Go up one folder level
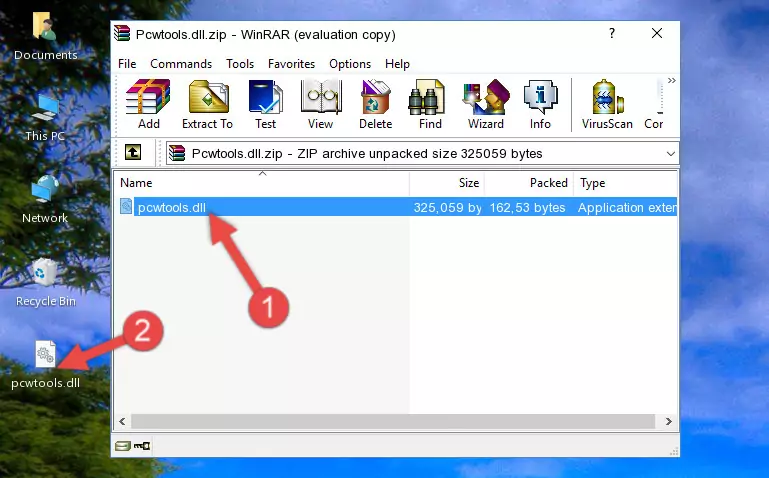Viewport: 769px width, 478px height. point(133,152)
